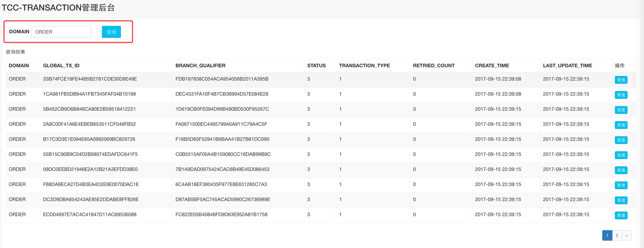644x248 pixels.
Task: Reset transaction 2A8C00F41A6E4EBEB653511CF046FB52
Action: [621, 125]
